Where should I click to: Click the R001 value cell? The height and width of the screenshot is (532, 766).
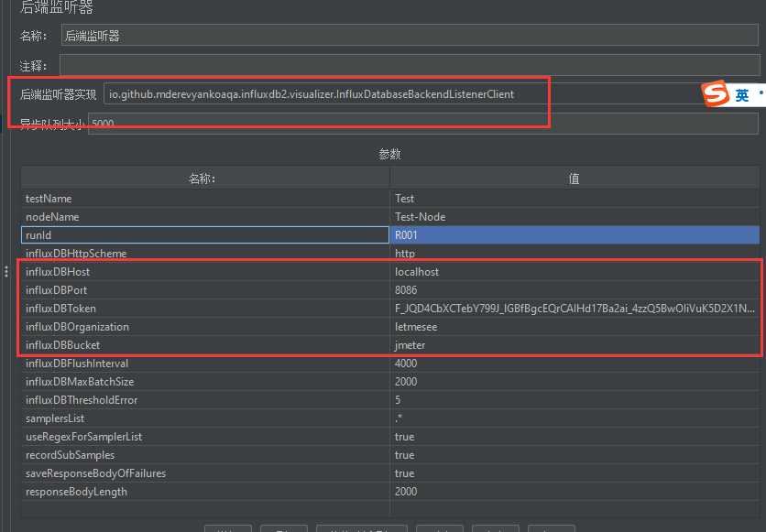[x=575, y=234]
